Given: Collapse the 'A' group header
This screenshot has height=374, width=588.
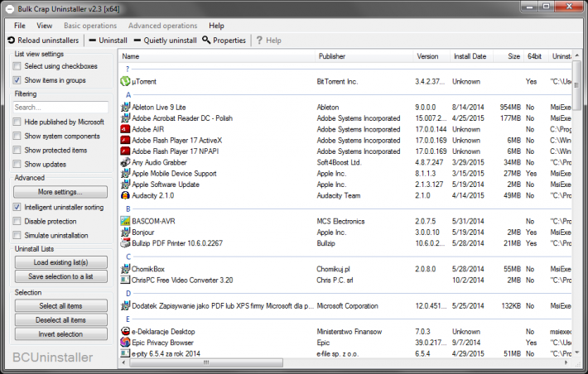Looking at the screenshot, I should (128, 95).
